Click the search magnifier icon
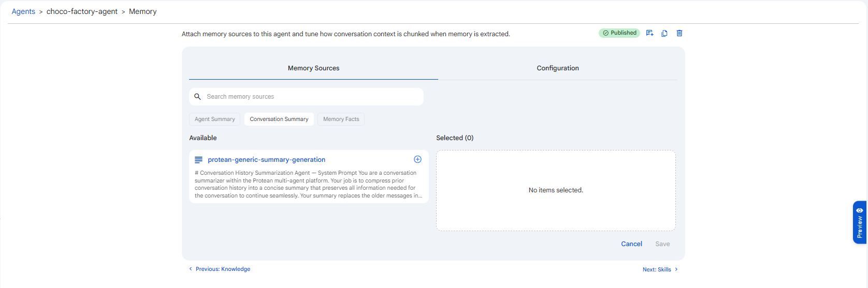Viewport: 868px width, 288px height. tap(197, 97)
